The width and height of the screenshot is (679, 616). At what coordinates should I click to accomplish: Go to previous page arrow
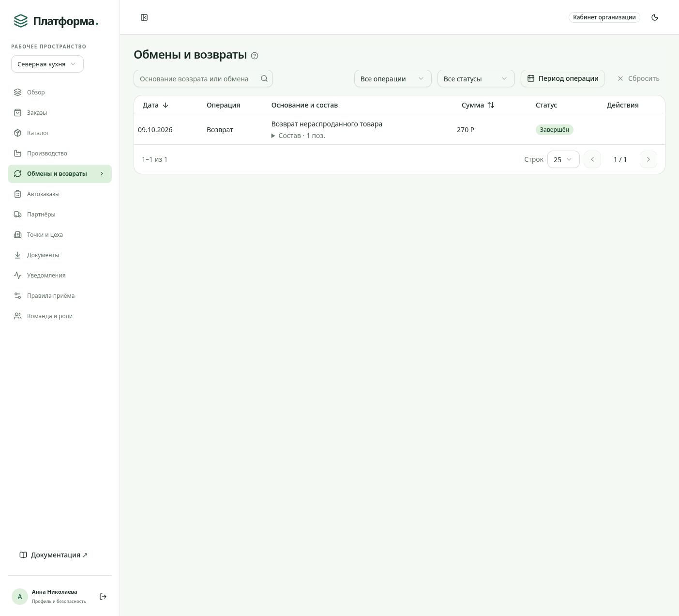(592, 159)
